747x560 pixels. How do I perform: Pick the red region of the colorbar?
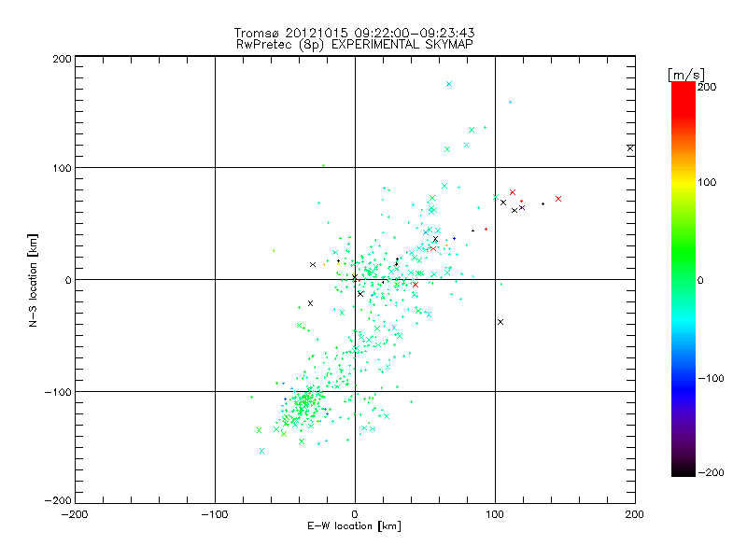tap(684, 98)
